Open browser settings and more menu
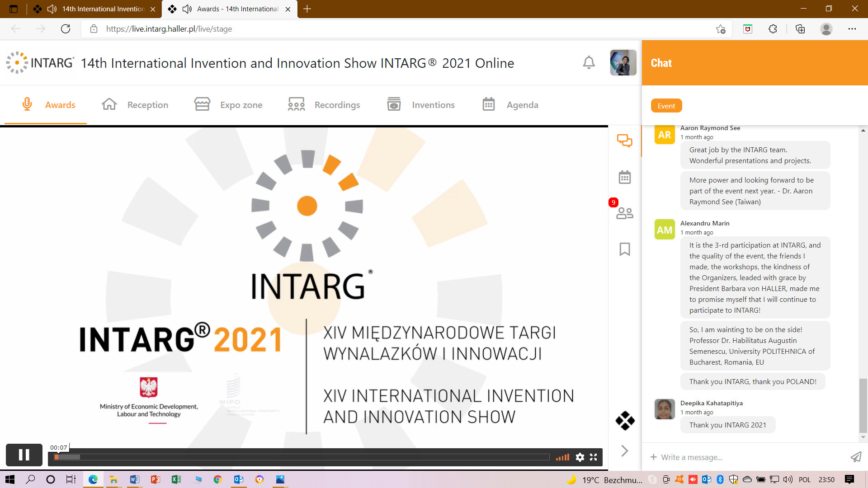 point(852,29)
